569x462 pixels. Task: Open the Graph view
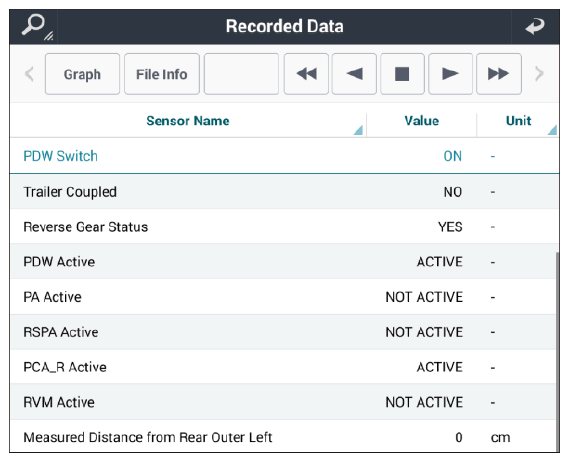[82, 74]
